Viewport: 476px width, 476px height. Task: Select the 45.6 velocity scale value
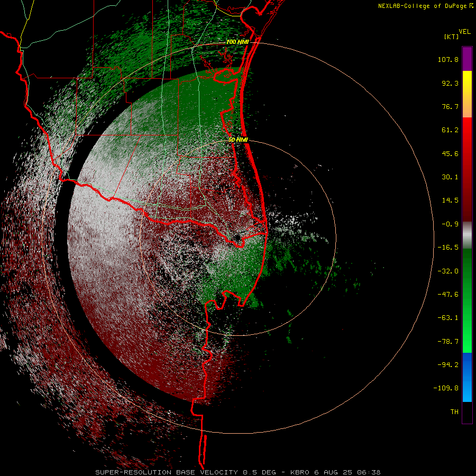pyautogui.click(x=450, y=153)
